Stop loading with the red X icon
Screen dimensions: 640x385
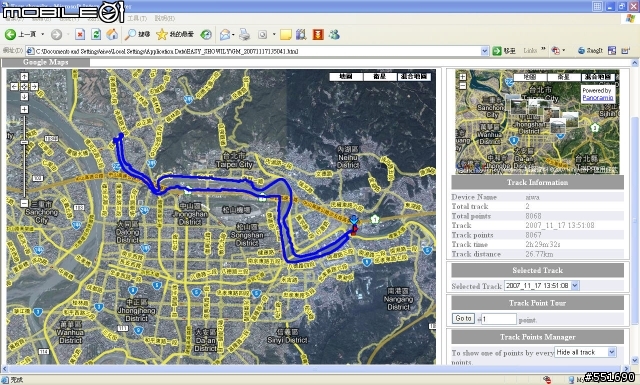coord(80,35)
